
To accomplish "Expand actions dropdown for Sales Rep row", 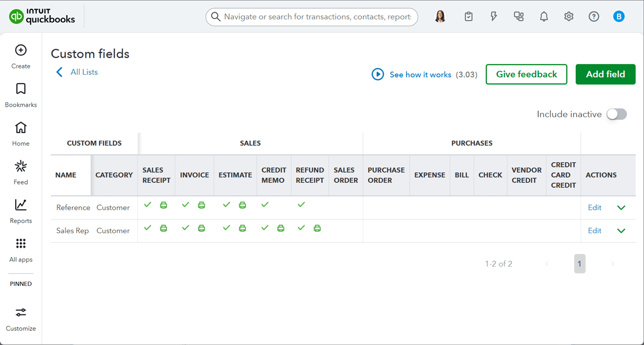I will [621, 231].
